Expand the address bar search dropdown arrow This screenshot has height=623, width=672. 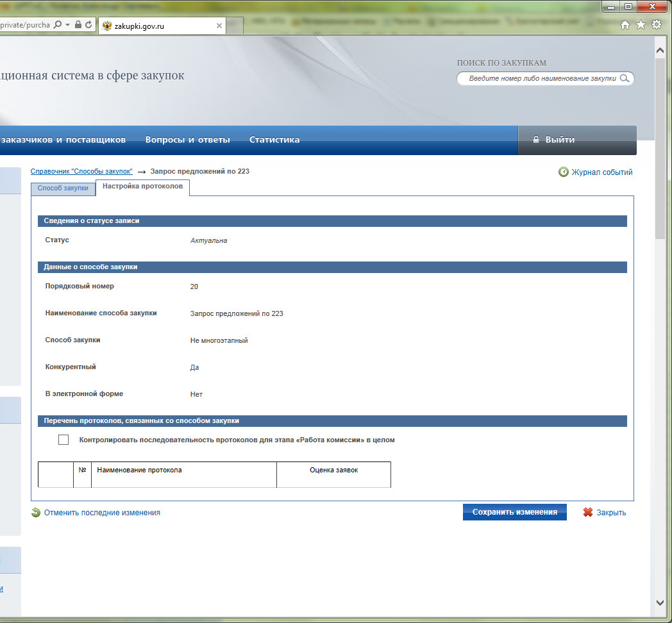[x=68, y=25]
